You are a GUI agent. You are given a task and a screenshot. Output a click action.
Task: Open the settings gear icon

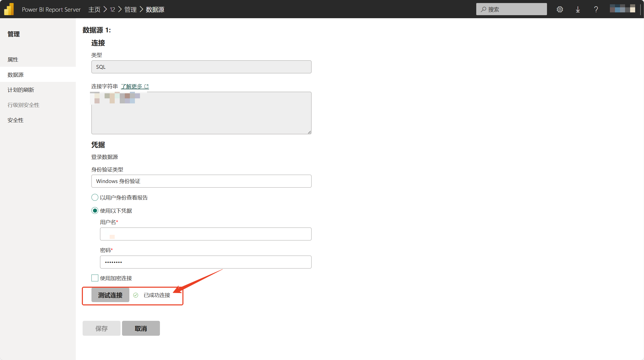point(560,9)
